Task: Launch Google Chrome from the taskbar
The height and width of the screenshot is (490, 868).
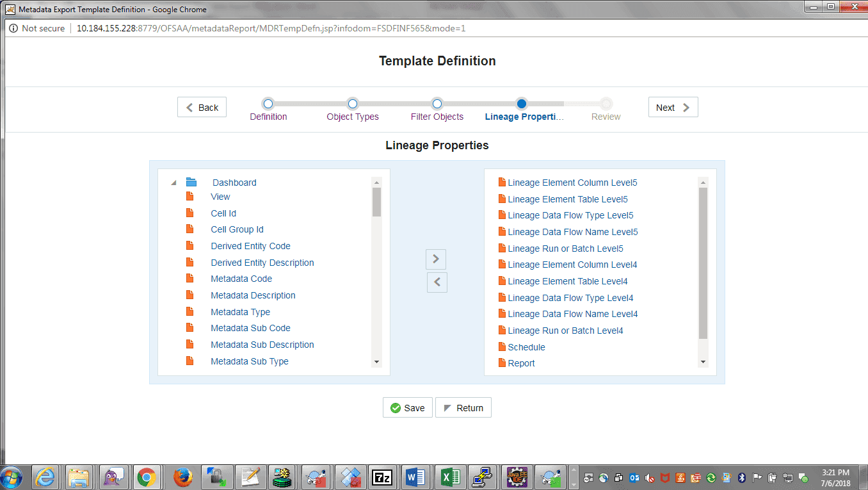Action: point(147,477)
